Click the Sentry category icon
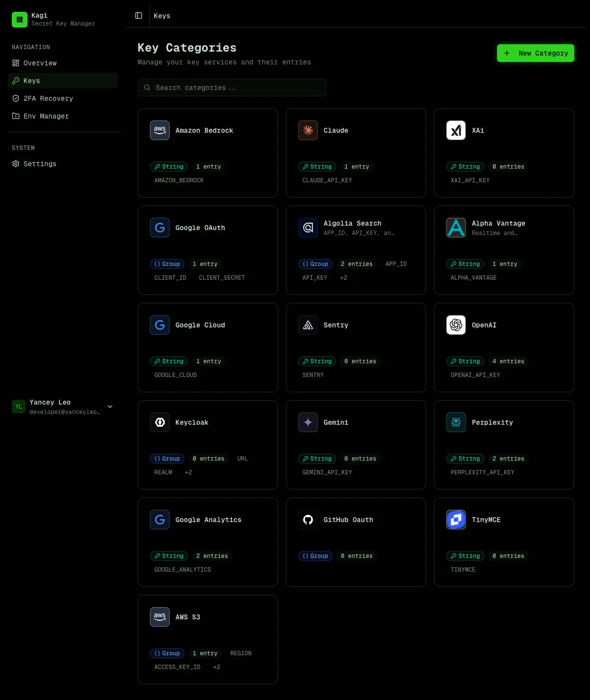 (308, 325)
